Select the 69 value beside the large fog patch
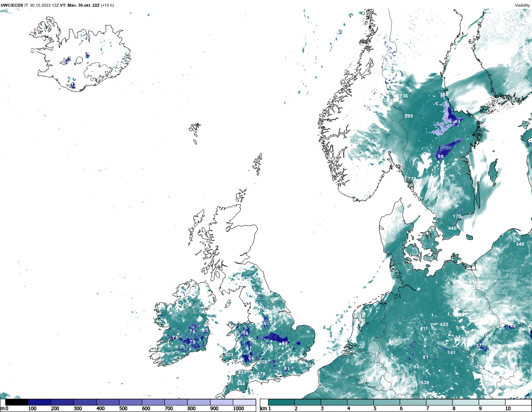Image resolution: width=532 pixels, height=412 pixels. pyautogui.click(x=285, y=343)
